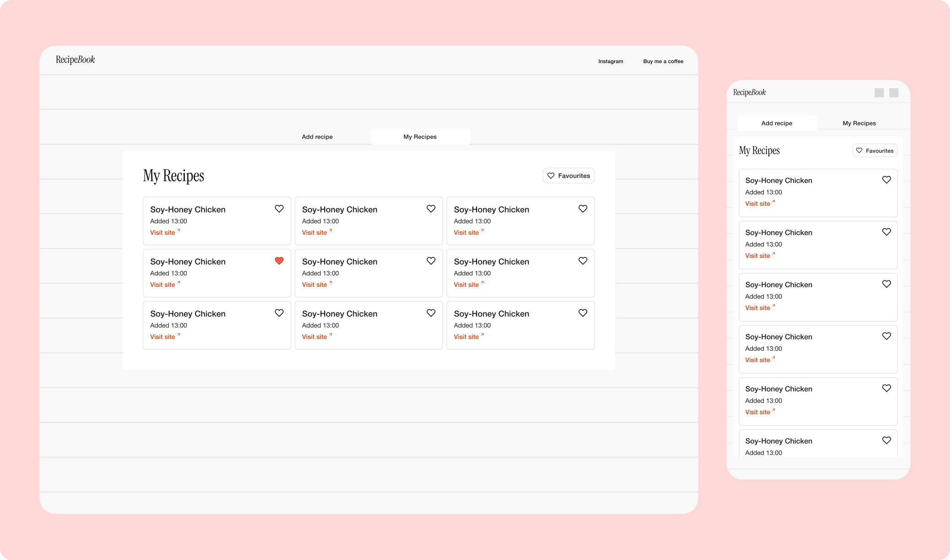Open Visit site on the top-middle desktop card
This screenshot has height=560, width=950.
317,232
